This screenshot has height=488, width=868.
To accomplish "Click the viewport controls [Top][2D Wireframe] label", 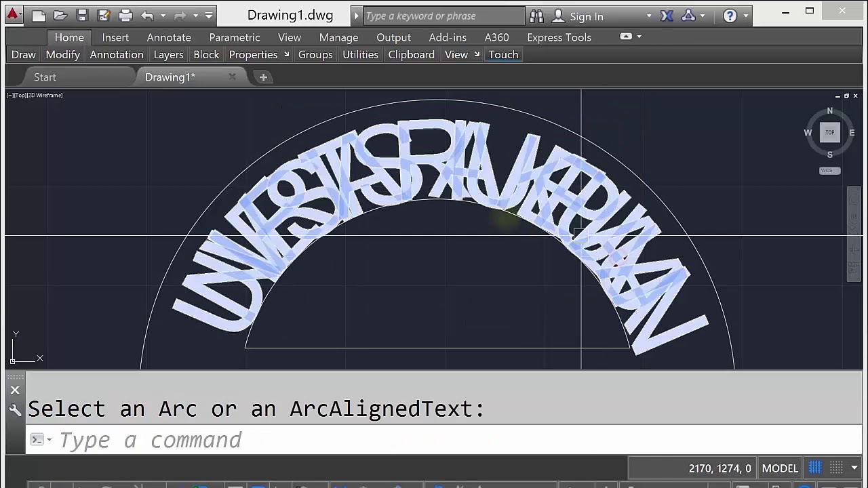I will click(x=35, y=96).
